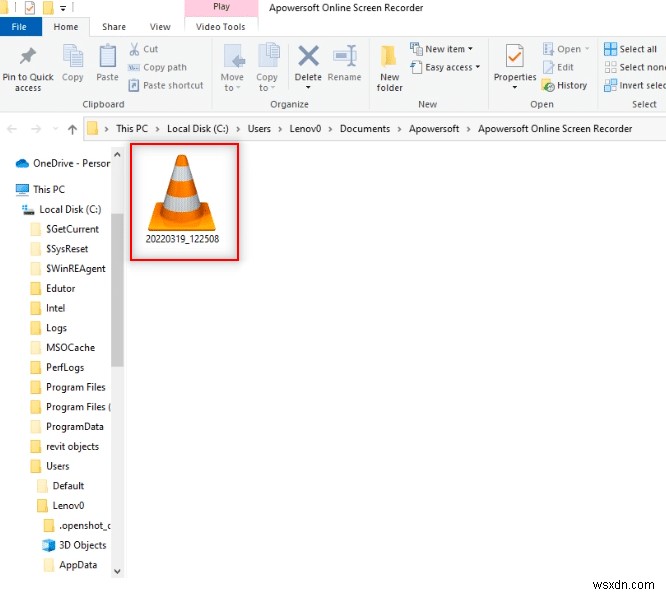Open the Logs folder
The height and width of the screenshot is (595, 666).
49,328
